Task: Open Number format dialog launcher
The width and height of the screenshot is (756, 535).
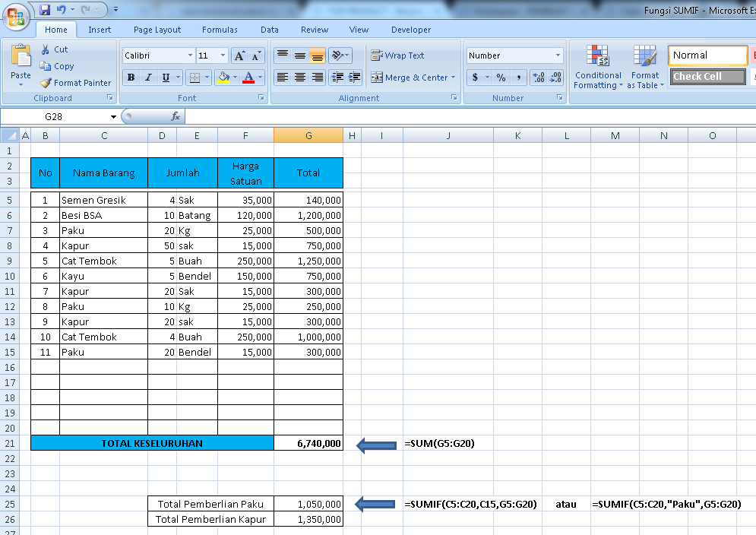Action: 560,97
